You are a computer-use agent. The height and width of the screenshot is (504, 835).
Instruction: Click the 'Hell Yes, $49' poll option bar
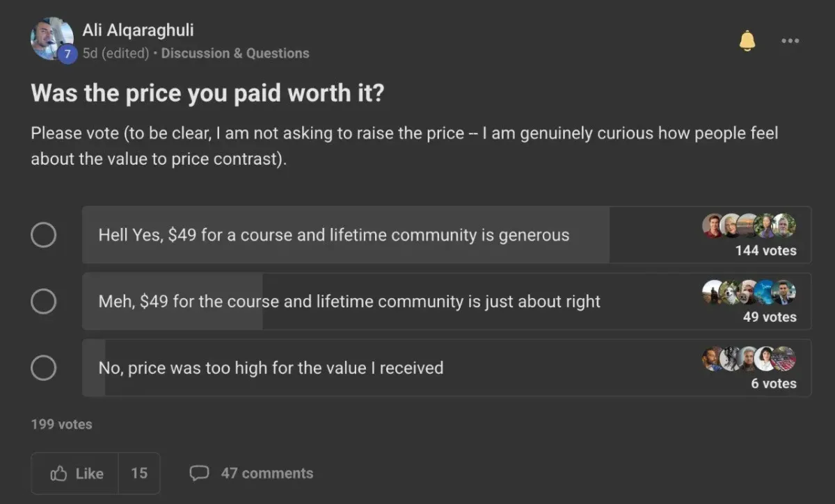coord(447,235)
